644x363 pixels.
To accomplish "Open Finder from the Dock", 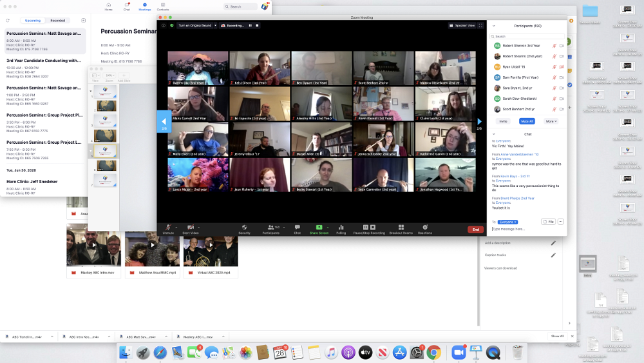I will coord(126,353).
